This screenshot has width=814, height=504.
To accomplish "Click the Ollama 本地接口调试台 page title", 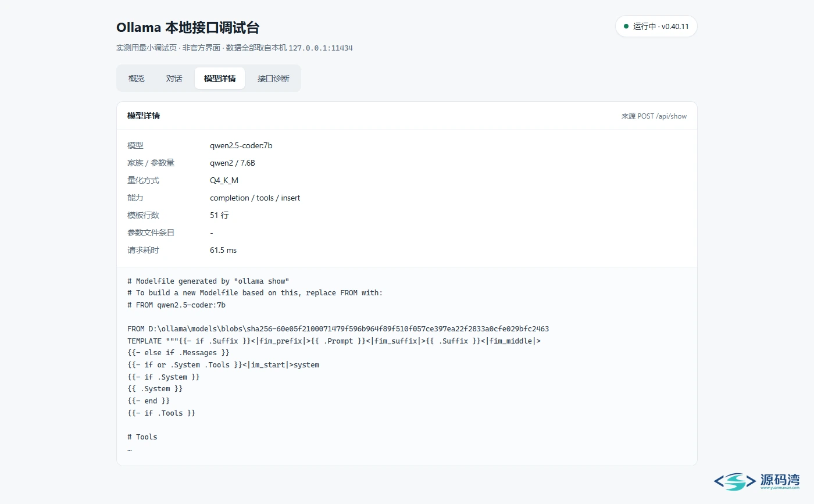I will pyautogui.click(x=188, y=27).
